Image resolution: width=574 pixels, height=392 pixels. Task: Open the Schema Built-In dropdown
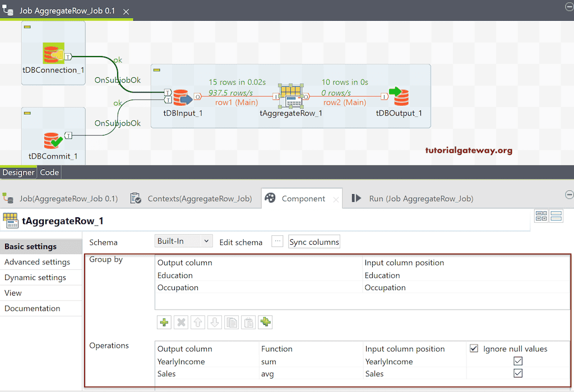[x=183, y=241]
